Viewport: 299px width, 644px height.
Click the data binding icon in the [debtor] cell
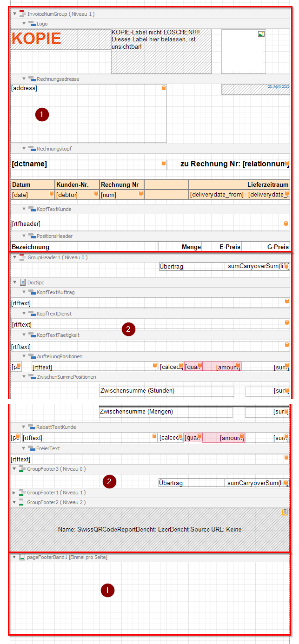(x=96, y=193)
